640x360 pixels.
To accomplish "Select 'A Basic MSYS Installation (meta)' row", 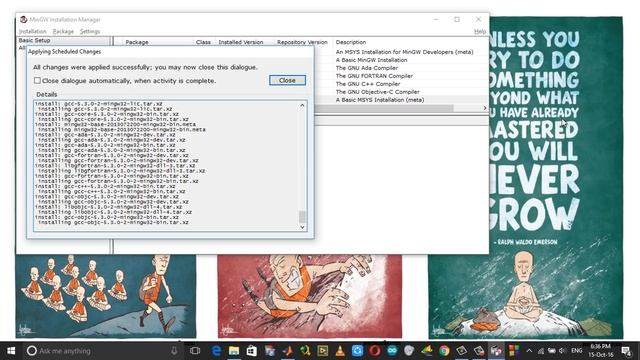I will coord(380,100).
